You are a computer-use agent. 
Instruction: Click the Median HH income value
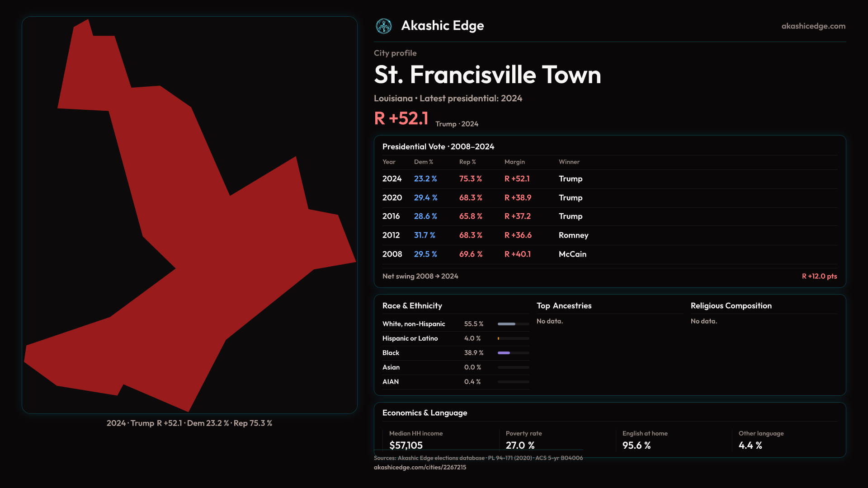[x=406, y=445]
